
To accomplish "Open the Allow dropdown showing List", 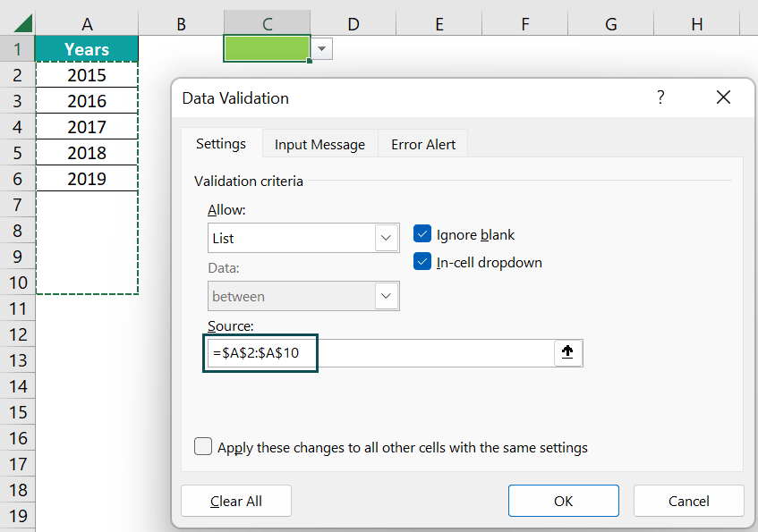I will coord(386,238).
